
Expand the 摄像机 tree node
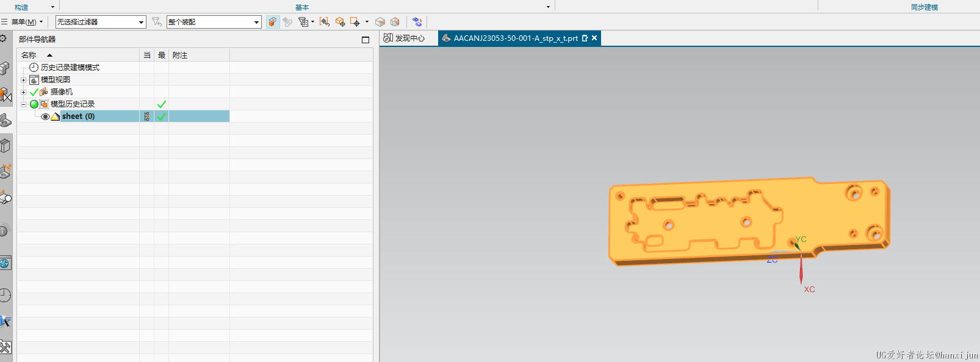point(23,92)
